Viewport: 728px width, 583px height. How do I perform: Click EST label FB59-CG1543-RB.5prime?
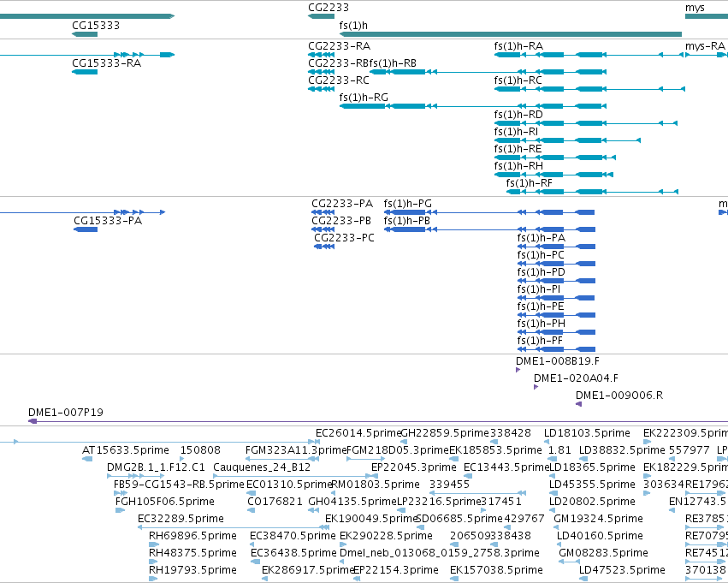pyautogui.click(x=179, y=485)
